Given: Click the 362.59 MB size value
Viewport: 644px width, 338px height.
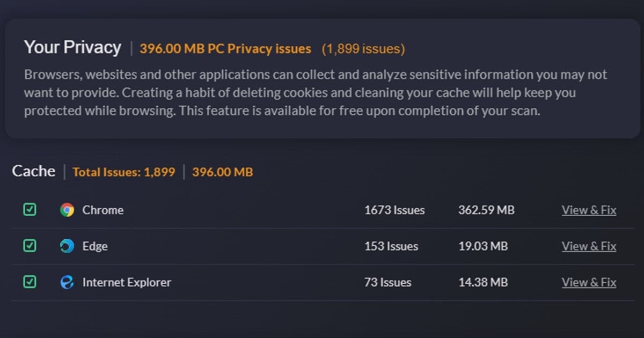Looking at the screenshot, I should tap(486, 210).
